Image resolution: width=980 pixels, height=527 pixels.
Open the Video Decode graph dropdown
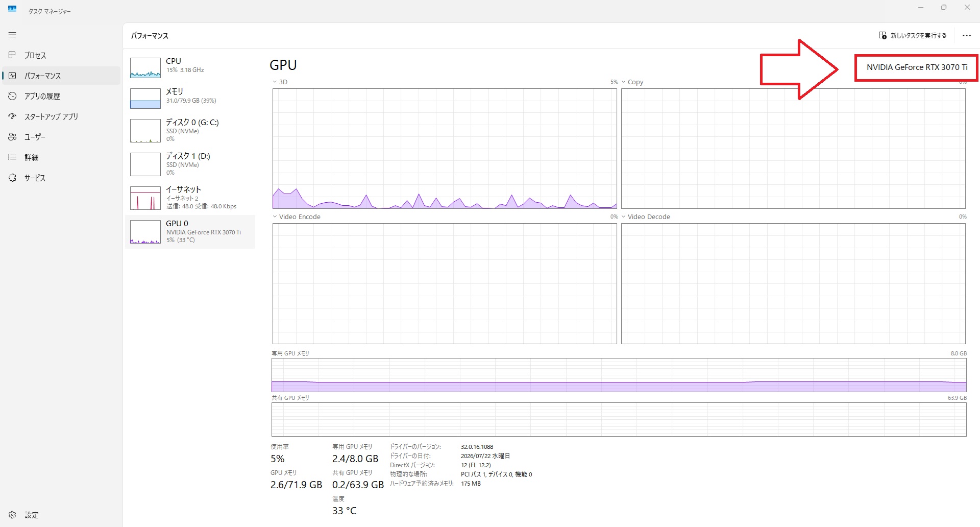tap(645, 217)
